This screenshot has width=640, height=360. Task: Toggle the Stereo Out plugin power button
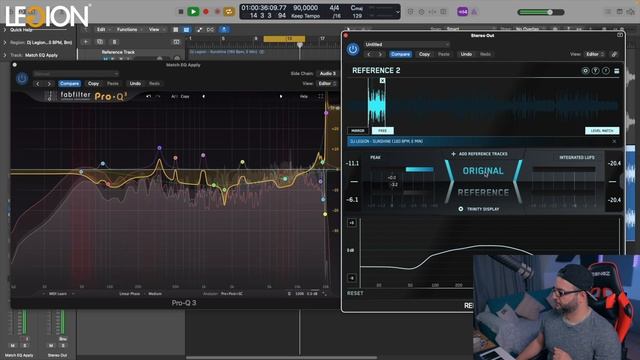[x=353, y=49]
